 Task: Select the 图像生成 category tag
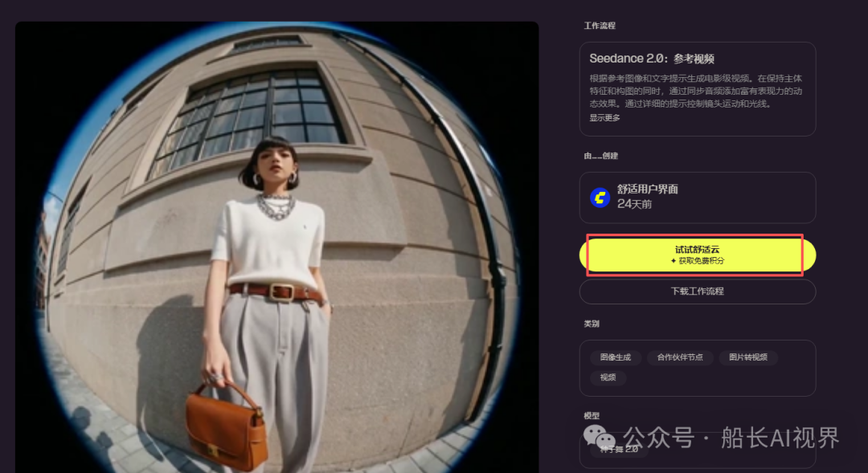click(616, 357)
